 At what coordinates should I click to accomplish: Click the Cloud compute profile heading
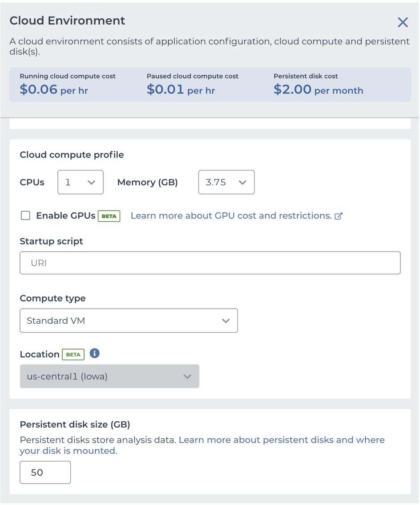tap(72, 155)
